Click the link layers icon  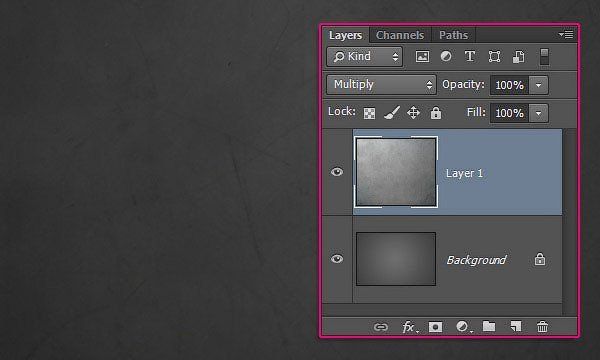[380, 327]
